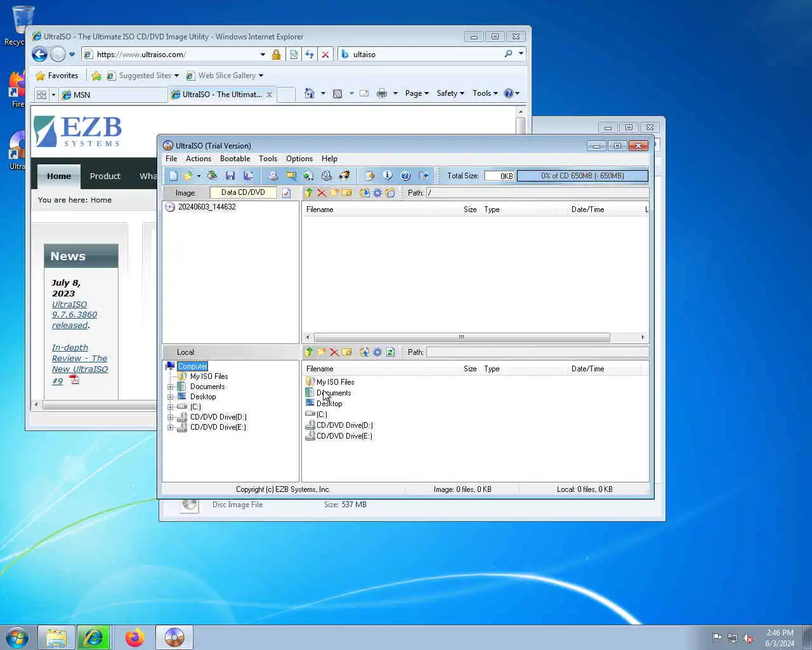Open the File menu in UltraISO
Viewport: 812px width, 650px height.
171,159
